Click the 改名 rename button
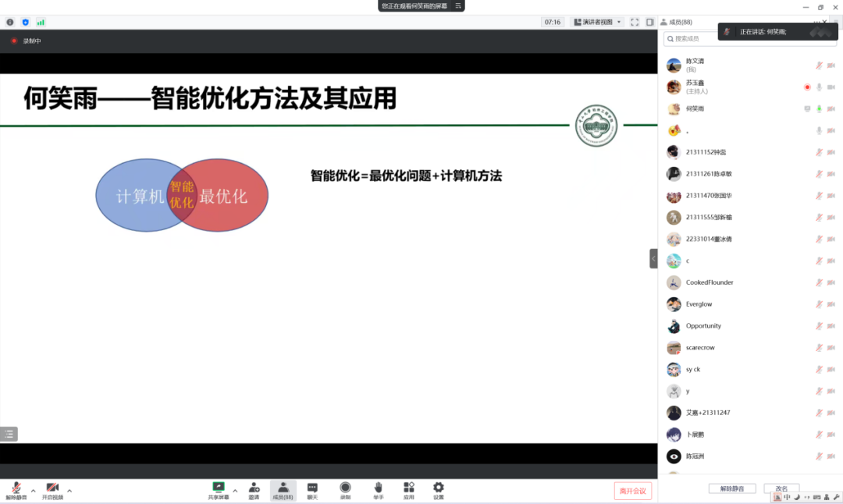Image resolution: width=843 pixels, height=504 pixels. click(x=781, y=488)
